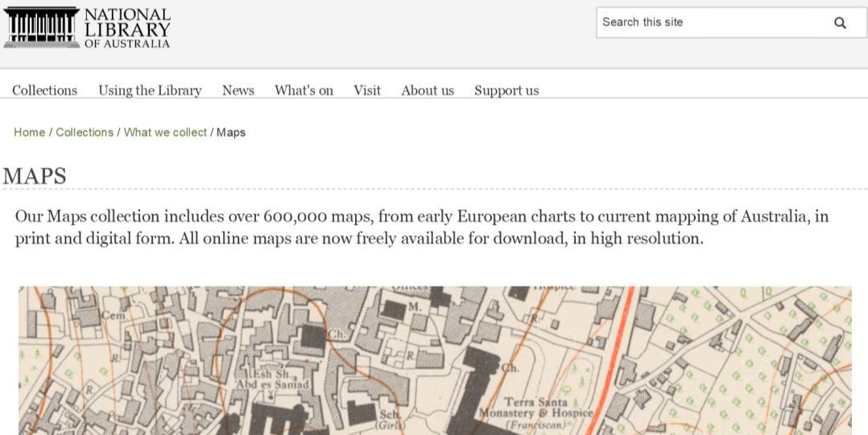Open the Using the Library menu

[x=150, y=90]
